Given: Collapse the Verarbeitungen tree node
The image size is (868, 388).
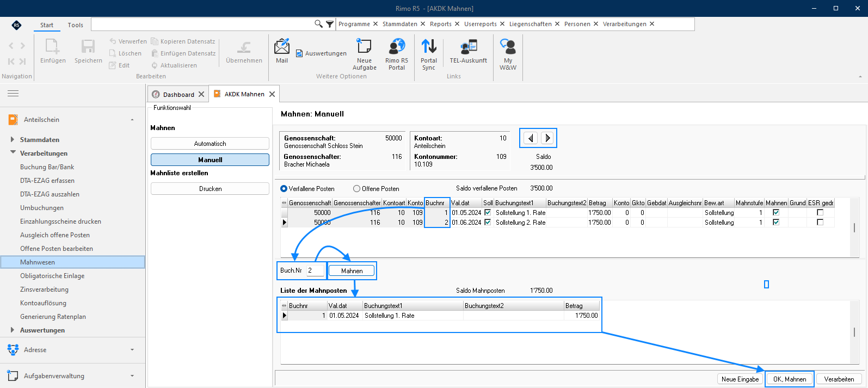Looking at the screenshot, I should 13,153.
